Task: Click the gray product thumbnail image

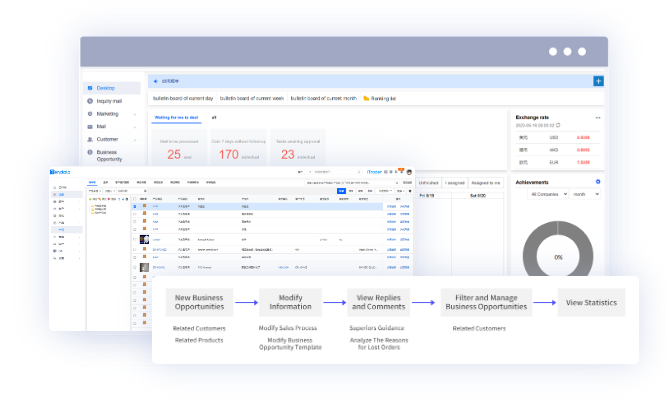Action: [x=145, y=267]
